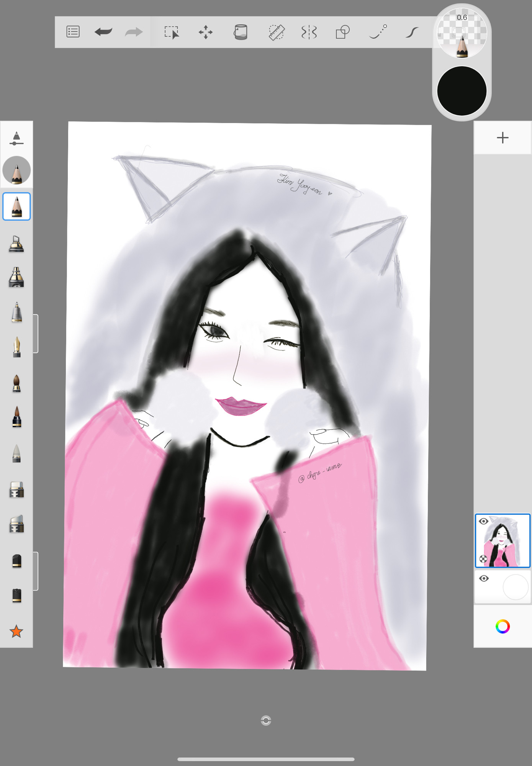The height and width of the screenshot is (766, 532).
Task: Pick the round paintbrush
Action: click(x=16, y=383)
